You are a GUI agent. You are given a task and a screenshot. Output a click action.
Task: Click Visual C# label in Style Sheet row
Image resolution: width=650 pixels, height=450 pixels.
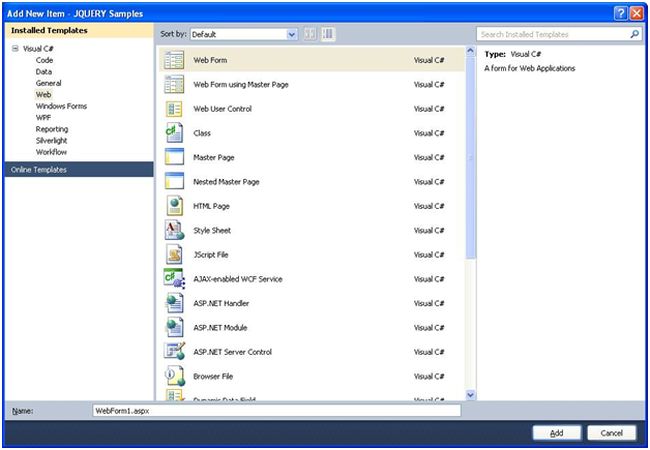coord(429,230)
